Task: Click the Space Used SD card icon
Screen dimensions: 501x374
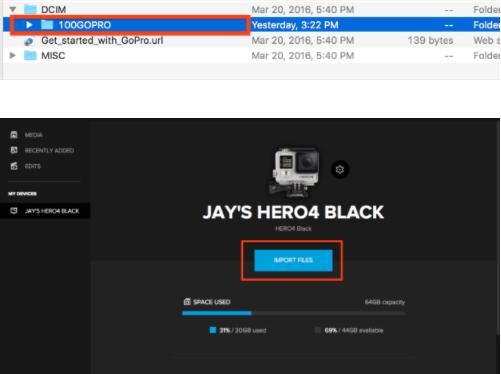Action: pyautogui.click(x=187, y=302)
